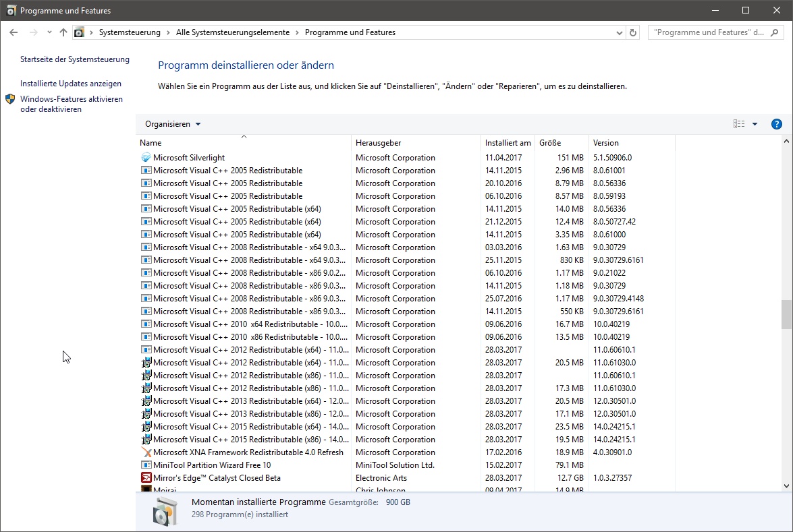Click icon of Visual C++ 2013 (x86) entry
The height and width of the screenshot is (532, 793).
click(146, 414)
